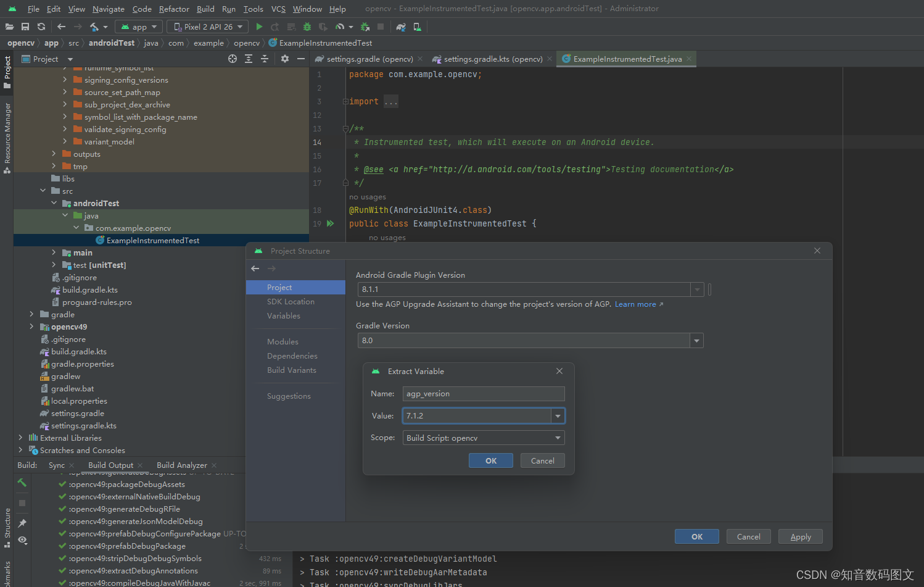Viewport: 924px width, 587px height.
Task: Confirm Extract Variable with OK
Action: click(490, 460)
